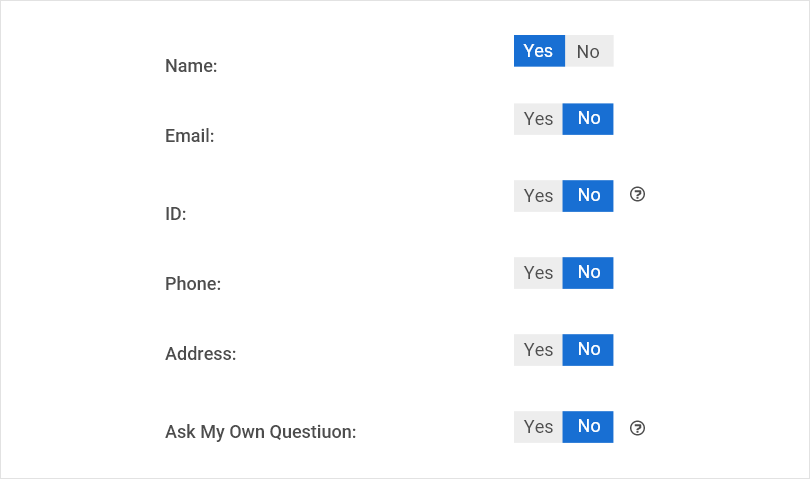Pick No for Phone
The image size is (810, 479).
tap(589, 273)
